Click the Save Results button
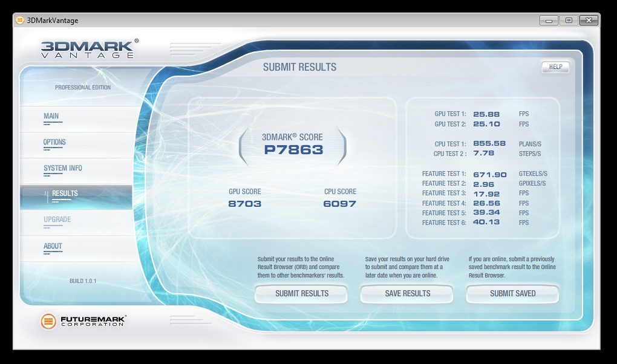 pyautogui.click(x=407, y=294)
